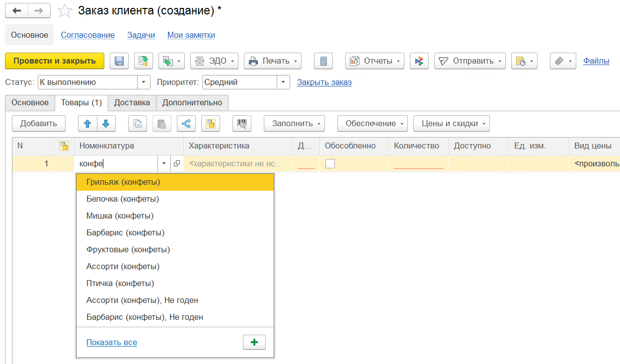This screenshot has height=364, width=620.
Task: Click the colorful triangle play icon
Action: click(x=419, y=61)
